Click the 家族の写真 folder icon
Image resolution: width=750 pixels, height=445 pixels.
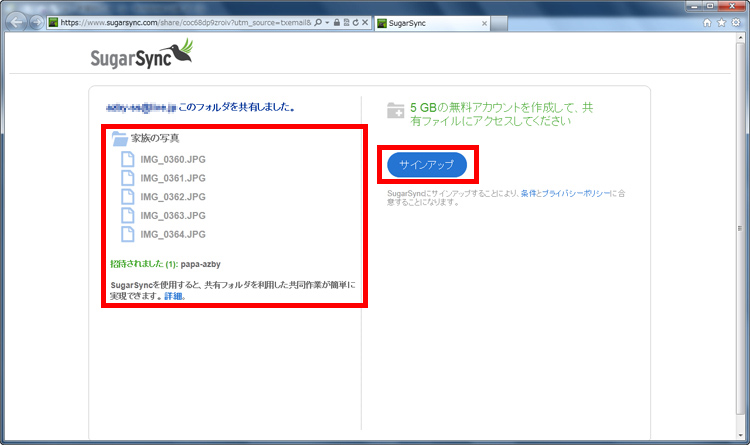(x=120, y=138)
